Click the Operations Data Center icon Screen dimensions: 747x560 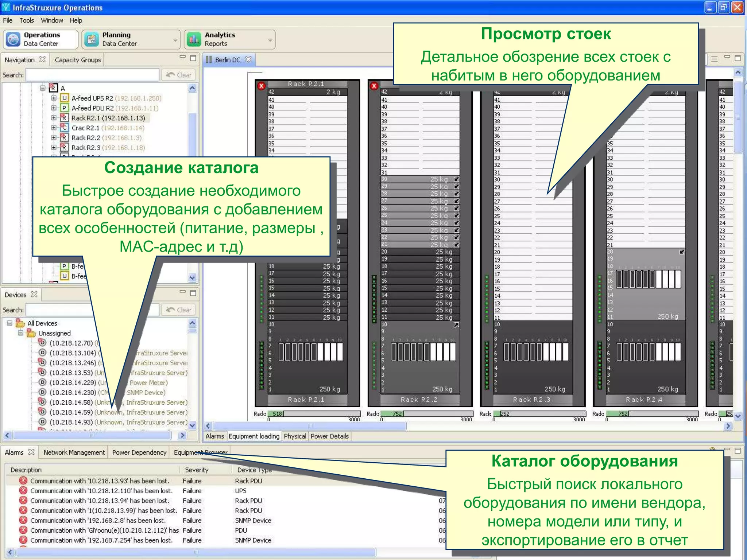coord(13,39)
